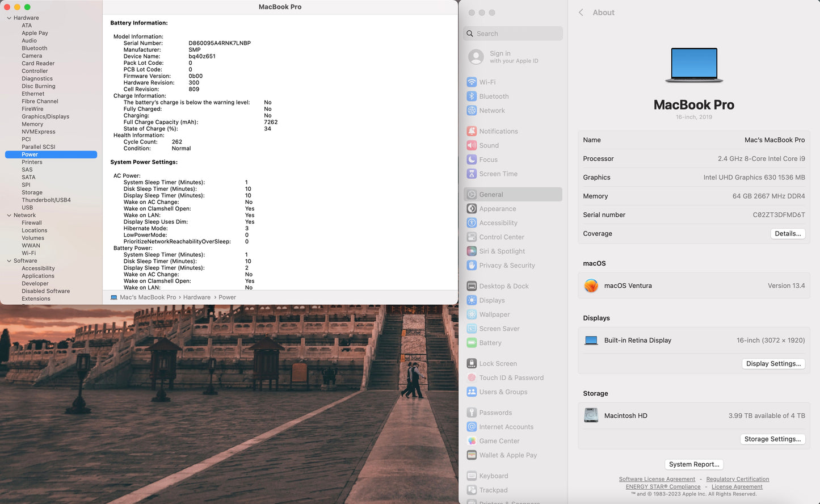820x504 pixels.
Task: Select the Accessibility icon in System Settings
Action: [472, 223]
